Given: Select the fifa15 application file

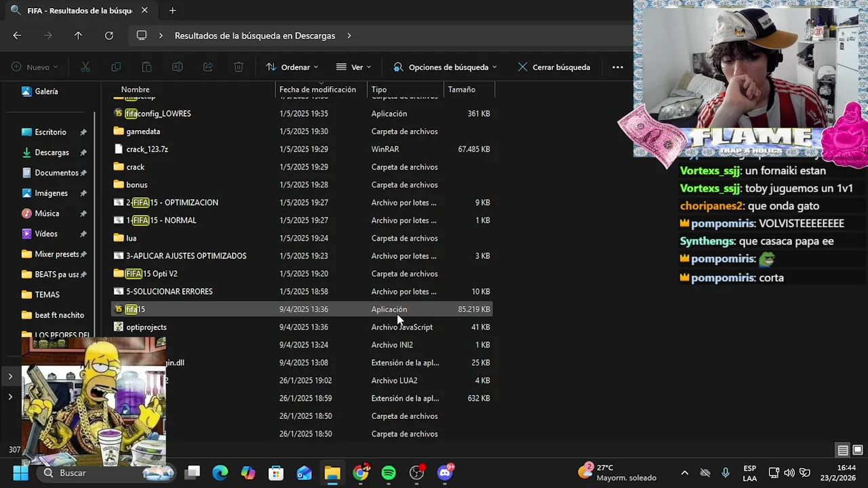Looking at the screenshot, I should pos(302,309).
